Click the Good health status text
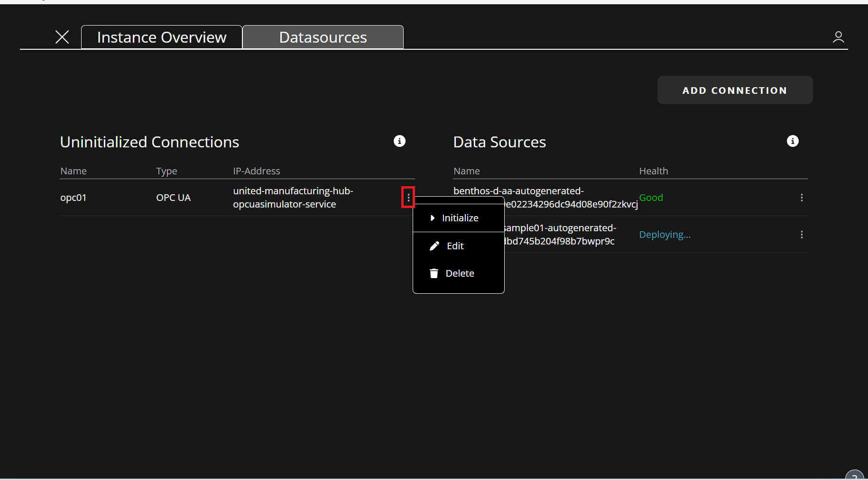The height and width of the screenshot is (480, 868). (x=651, y=198)
